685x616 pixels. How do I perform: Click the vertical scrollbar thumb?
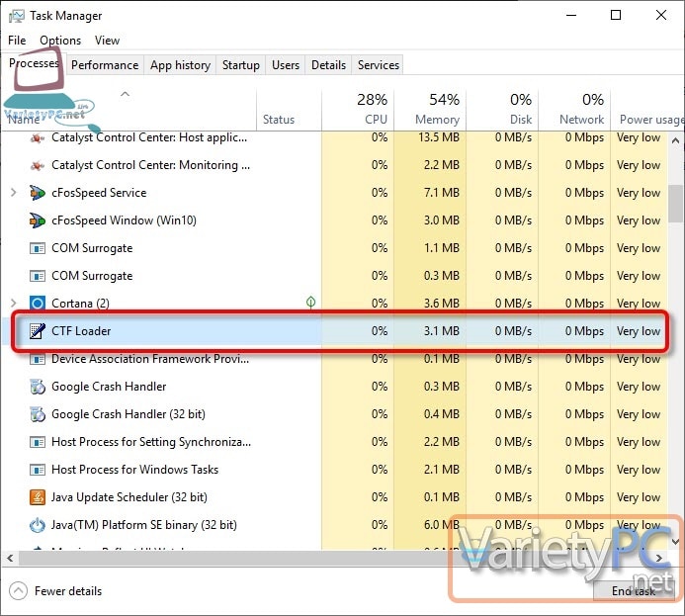pos(675,204)
